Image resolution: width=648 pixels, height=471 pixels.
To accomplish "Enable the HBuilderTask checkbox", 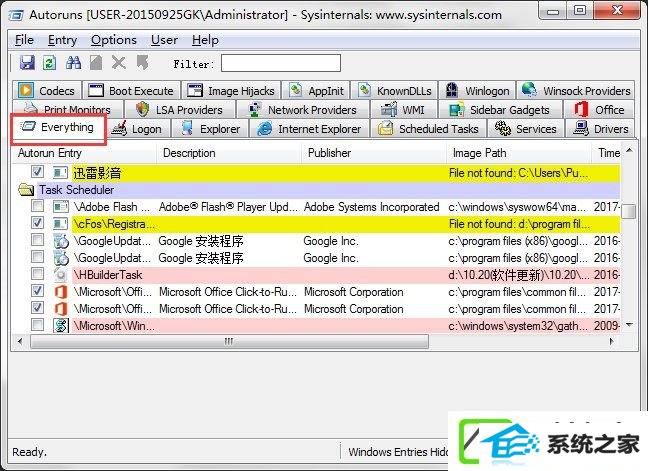I will 37,273.
